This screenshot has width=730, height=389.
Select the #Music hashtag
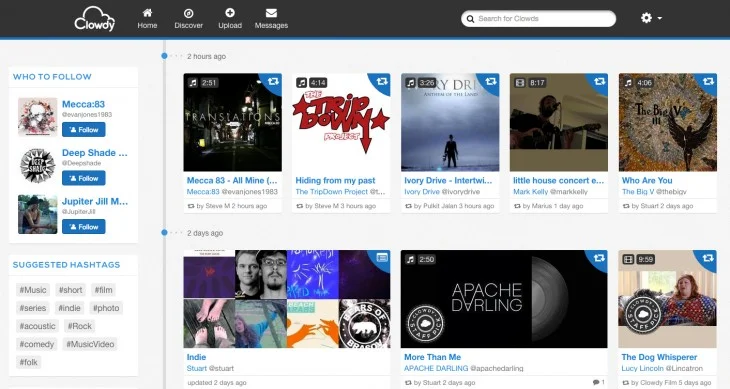click(x=33, y=290)
